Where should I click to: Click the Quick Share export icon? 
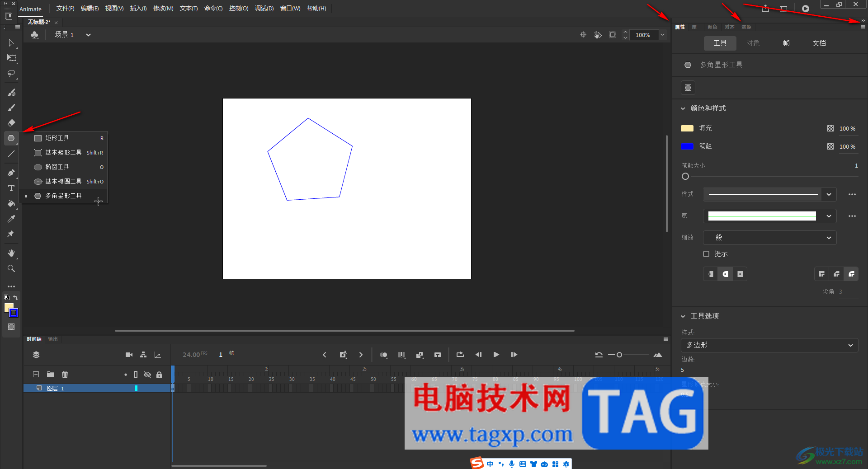765,9
